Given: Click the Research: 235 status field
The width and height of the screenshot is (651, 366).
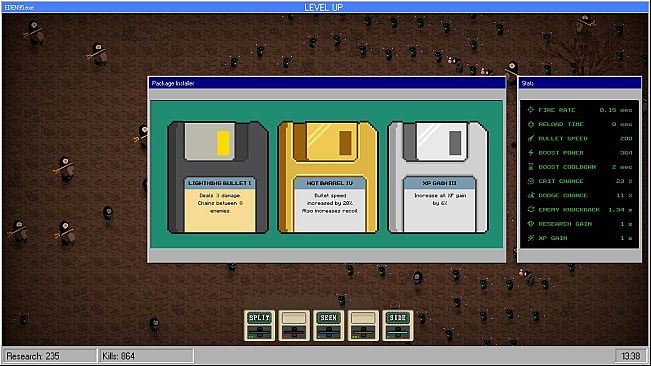Looking at the screenshot, I should (49, 356).
